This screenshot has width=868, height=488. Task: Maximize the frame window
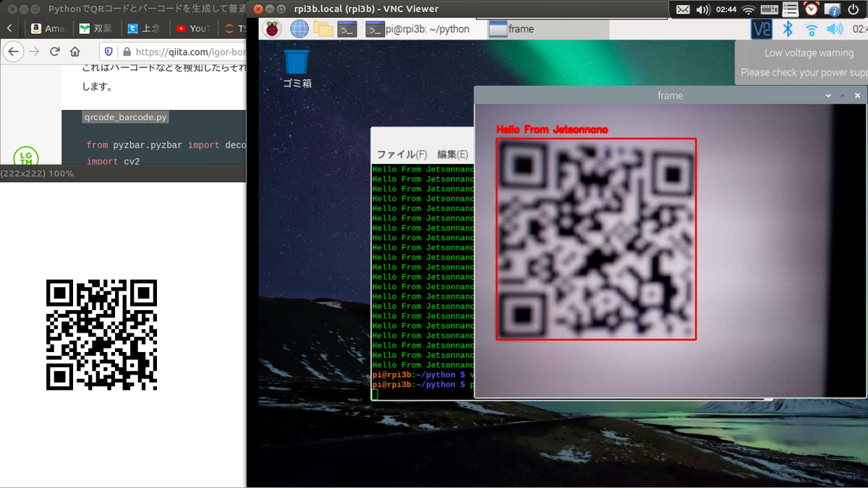pos(843,95)
